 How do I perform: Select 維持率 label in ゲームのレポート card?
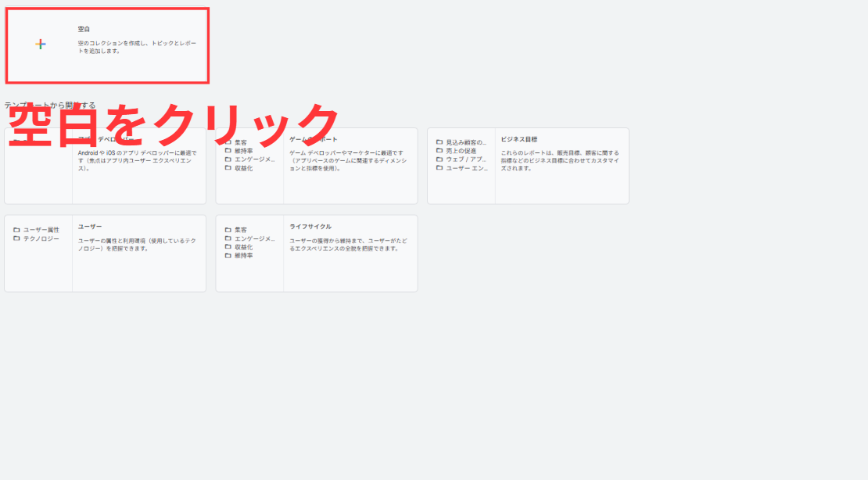tap(244, 151)
